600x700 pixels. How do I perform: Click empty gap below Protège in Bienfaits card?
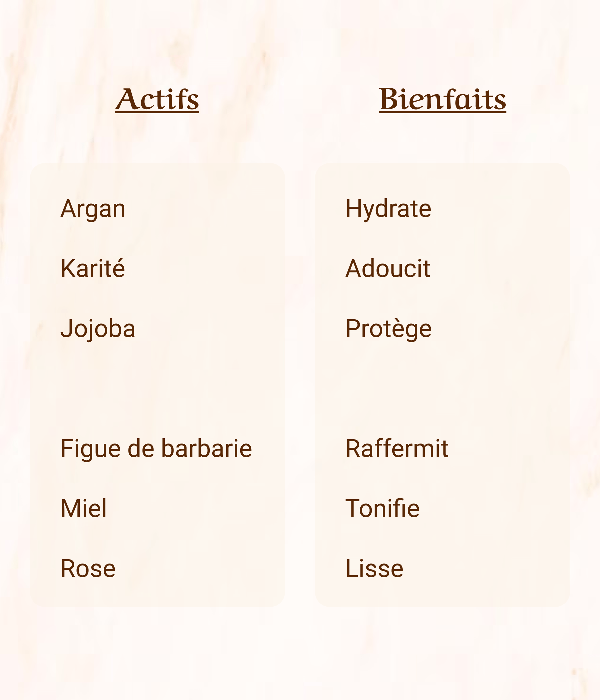(x=442, y=388)
